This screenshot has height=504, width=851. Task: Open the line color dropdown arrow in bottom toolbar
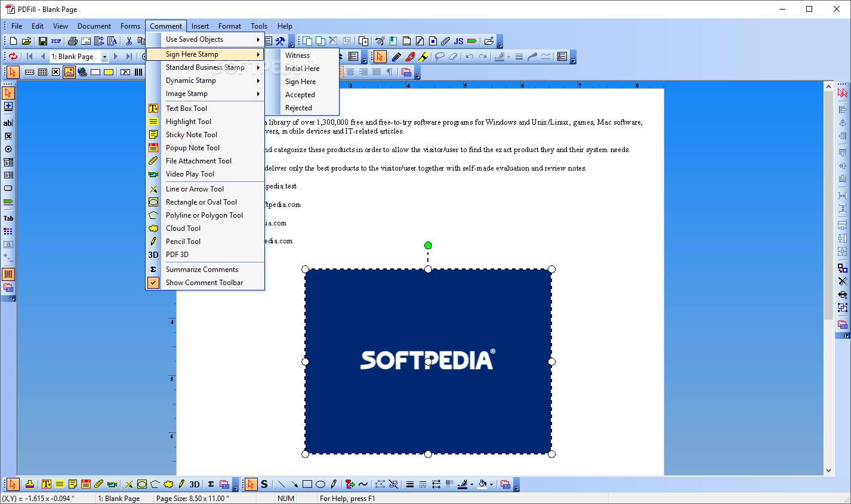[x=471, y=484]
